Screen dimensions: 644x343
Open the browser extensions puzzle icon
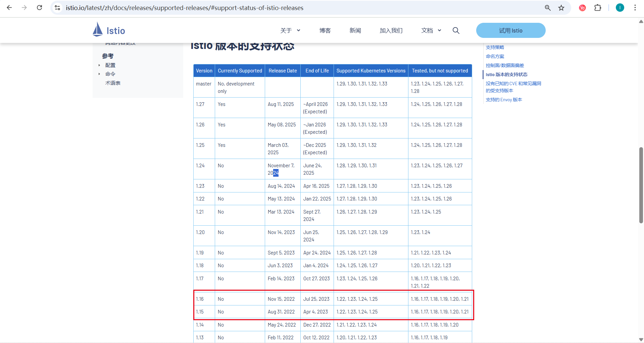click(598, 8)
